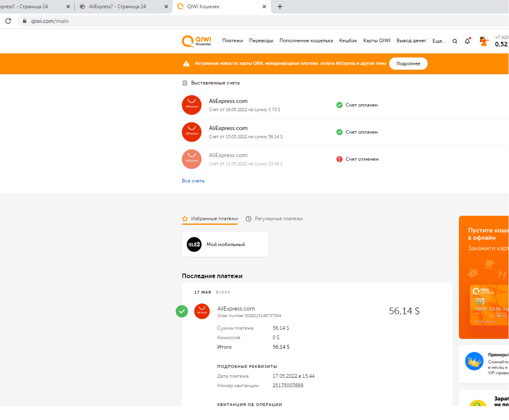The image size is (509, 420).
Task: Click the Выставленные счета receipt icon
Action: click(185, 83)
